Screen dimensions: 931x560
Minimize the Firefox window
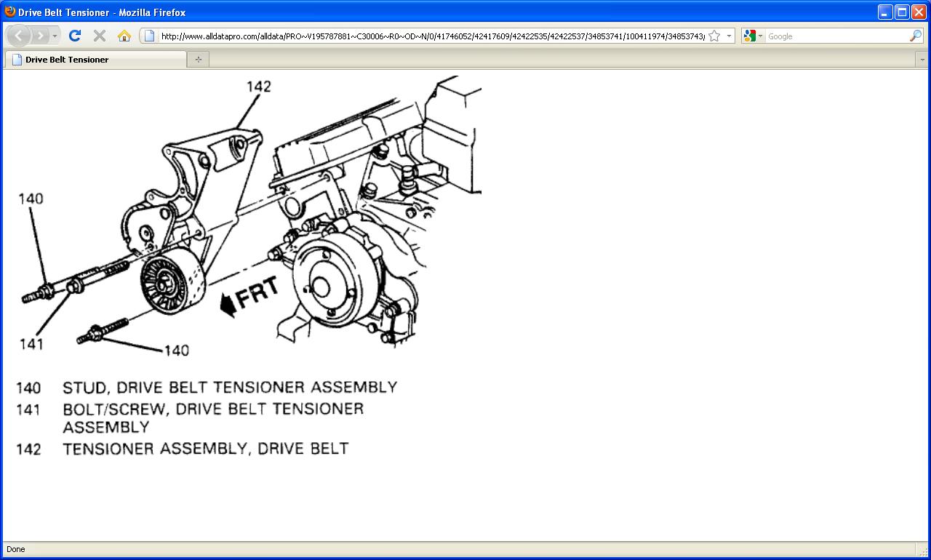(x=884, y=12)
